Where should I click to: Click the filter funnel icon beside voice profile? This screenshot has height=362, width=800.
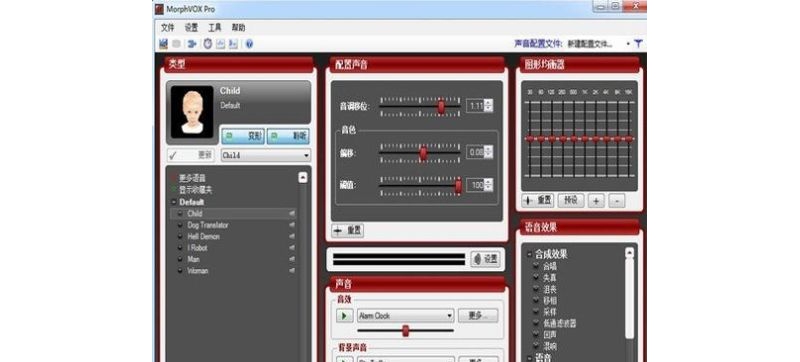(x=638, y=44)
